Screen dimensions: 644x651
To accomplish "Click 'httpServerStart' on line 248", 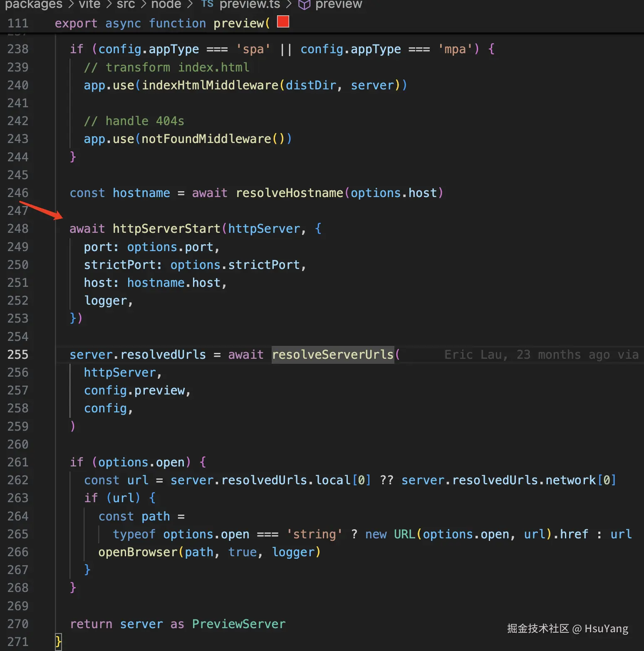I will (166, 229).
